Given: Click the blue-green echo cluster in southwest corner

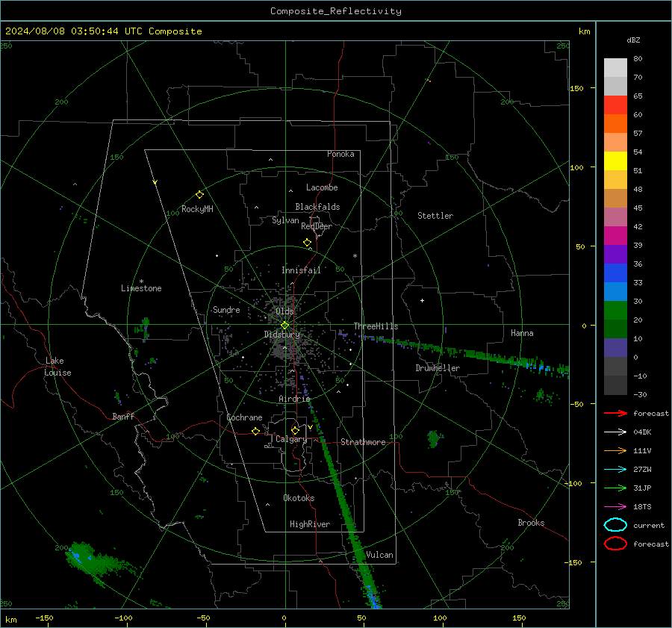Looking at the screenshot, I should pos(90,559).
